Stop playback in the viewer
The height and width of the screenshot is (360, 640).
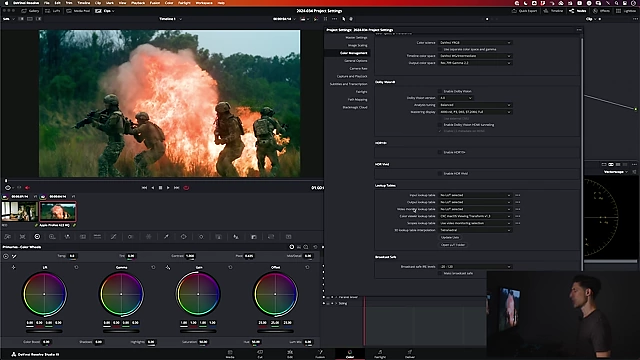[160, 188]
